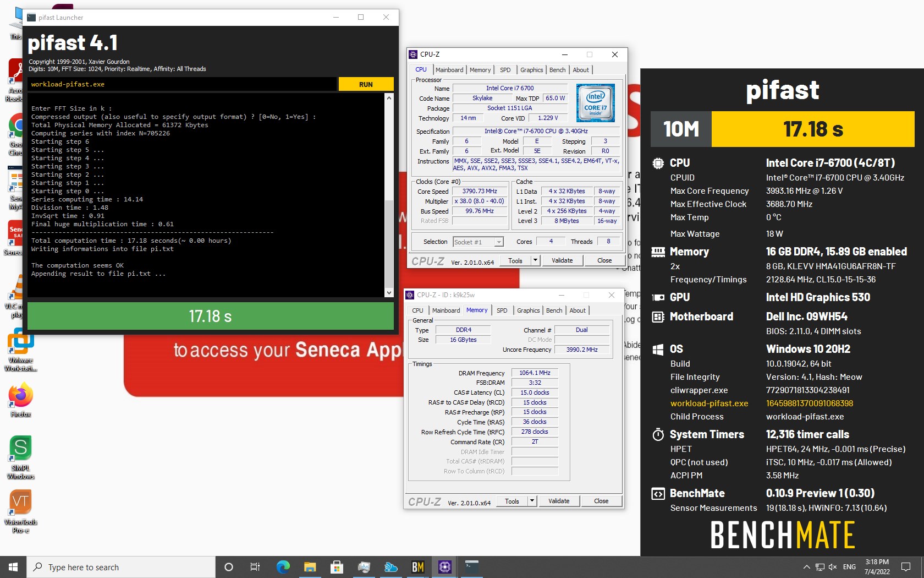The height and width of the screenshot is (578, 924).
Task: Open the Windows Start menu
Action: tap(13, 567)
